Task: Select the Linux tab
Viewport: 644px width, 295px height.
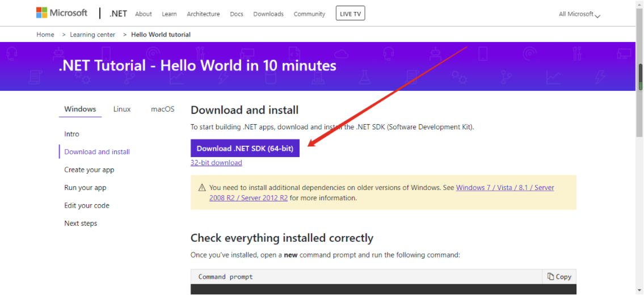Action: pyautogui.click(x=122, y=109)
